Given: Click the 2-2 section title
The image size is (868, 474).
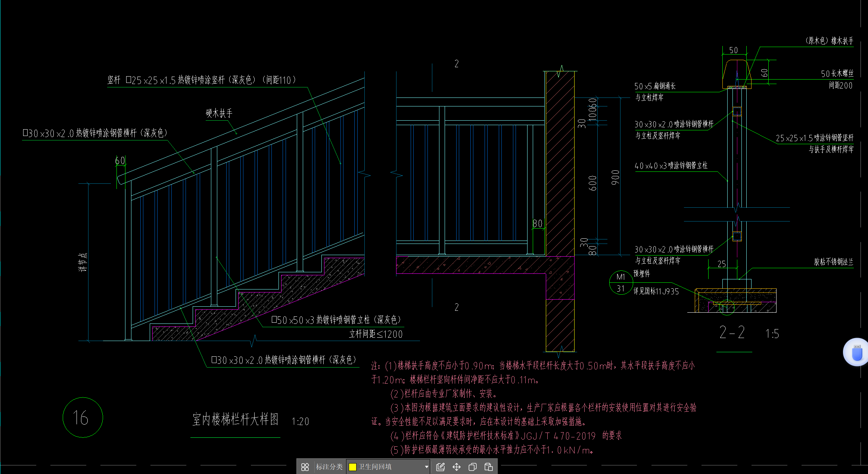Looking at the screenshot, I should tap(732, 332).
